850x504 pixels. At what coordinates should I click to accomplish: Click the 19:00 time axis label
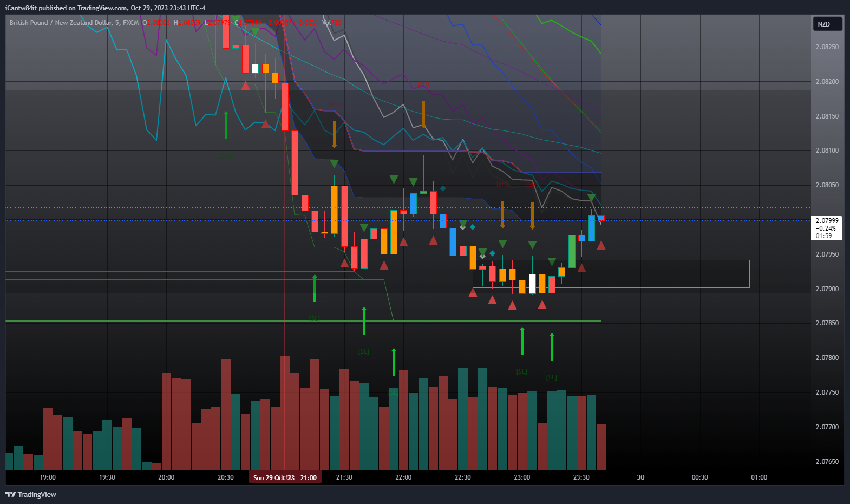pos(48,477)
